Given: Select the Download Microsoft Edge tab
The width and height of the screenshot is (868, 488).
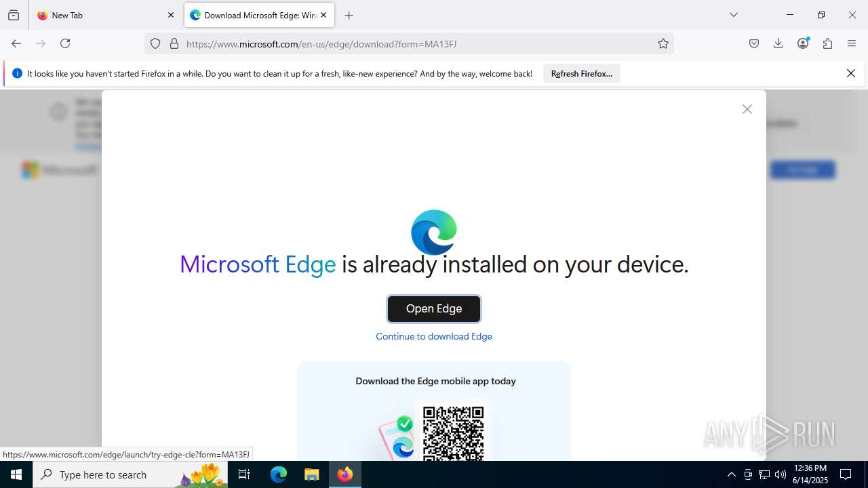Looking at the screenshot, I should [x=259, y=15].
